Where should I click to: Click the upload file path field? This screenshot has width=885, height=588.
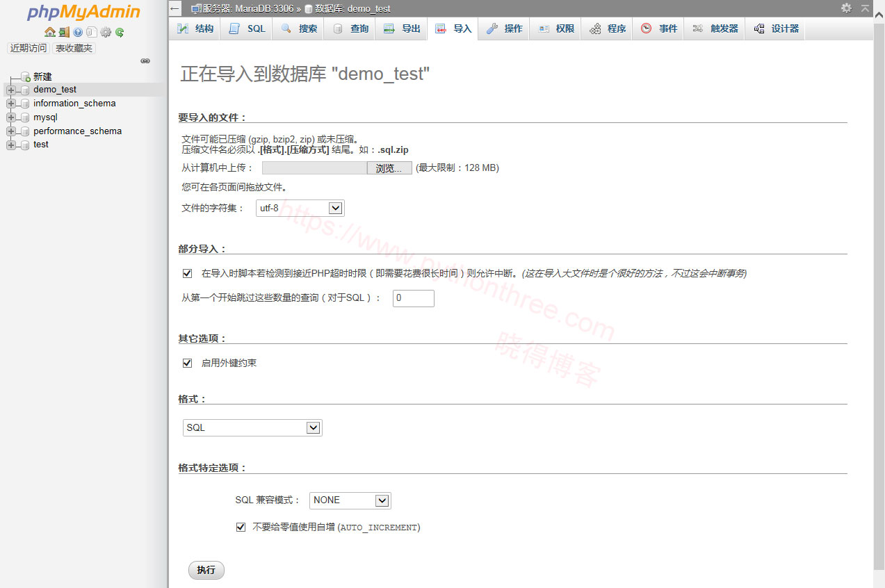[315, 168]
